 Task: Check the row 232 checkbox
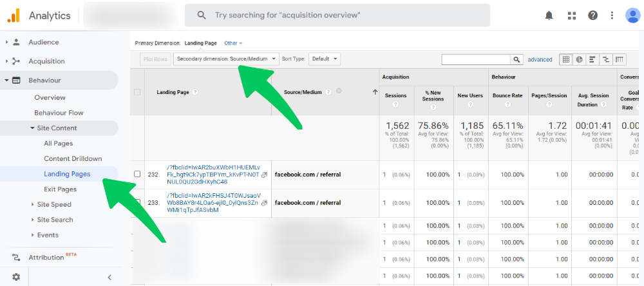(137, 174)
